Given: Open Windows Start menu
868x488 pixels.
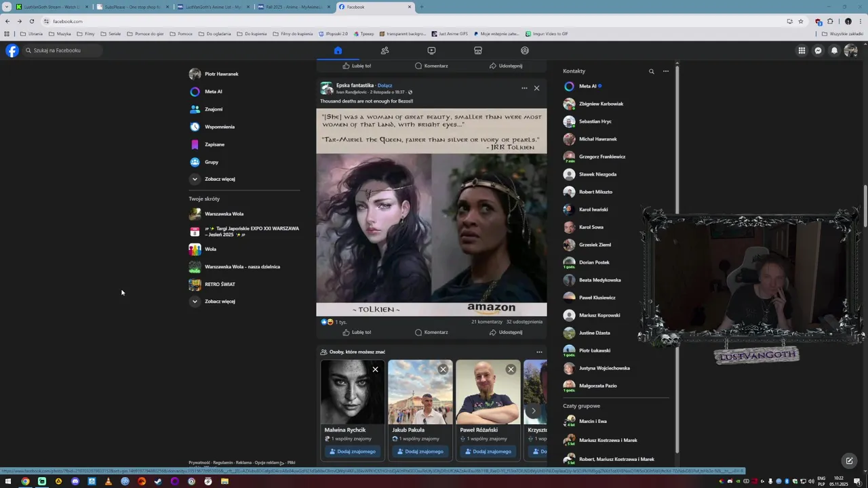Looking at the screenshot, I should 8,481.
